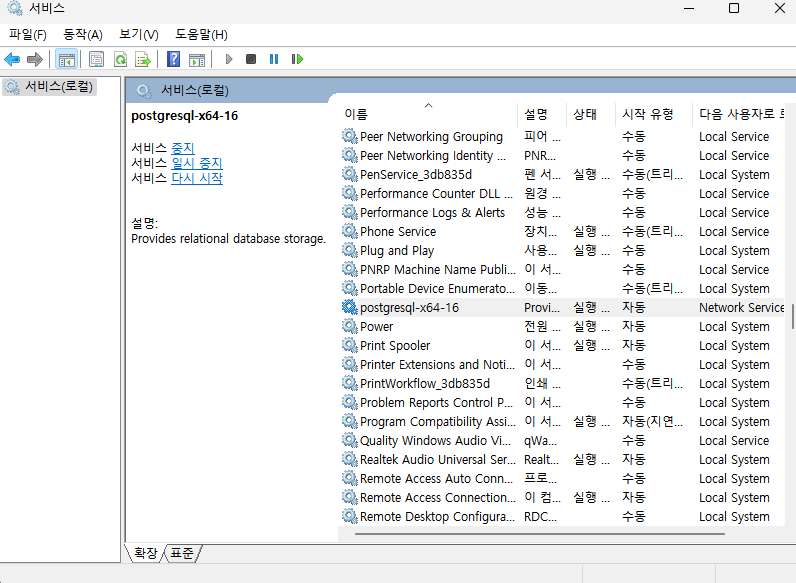Open the Properties toolbar icon
Image resolution: width=796 pixels, height=583 pixels.
96,59
